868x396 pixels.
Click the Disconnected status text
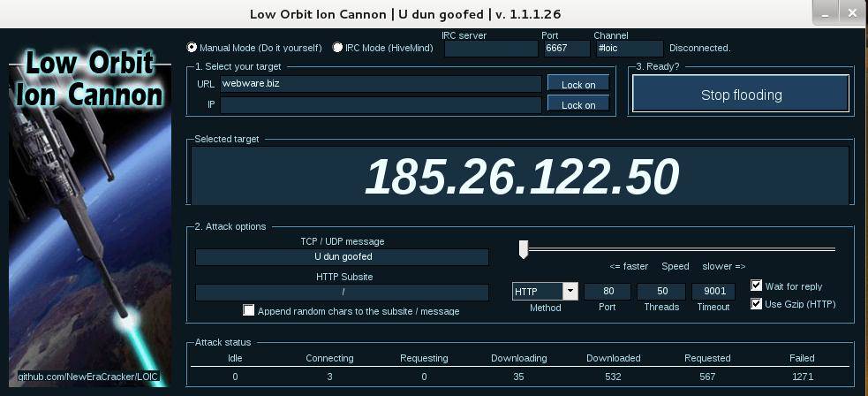699,49
